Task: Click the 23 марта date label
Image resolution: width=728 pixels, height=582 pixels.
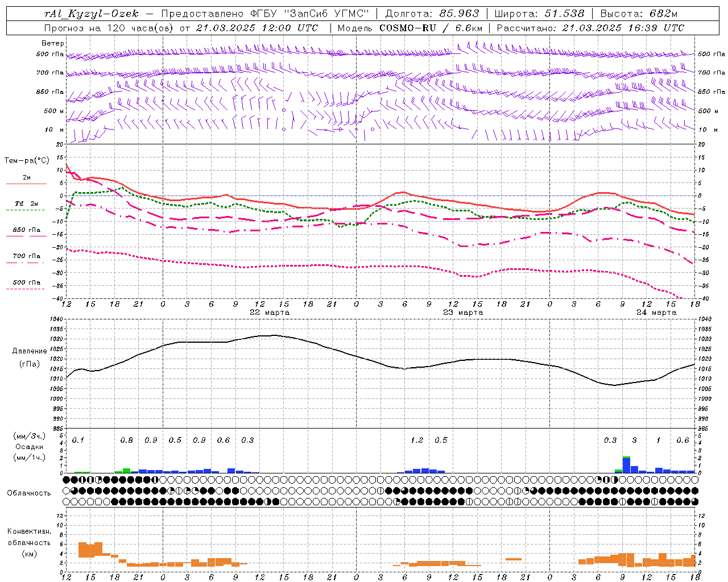Action: point(463,313)
